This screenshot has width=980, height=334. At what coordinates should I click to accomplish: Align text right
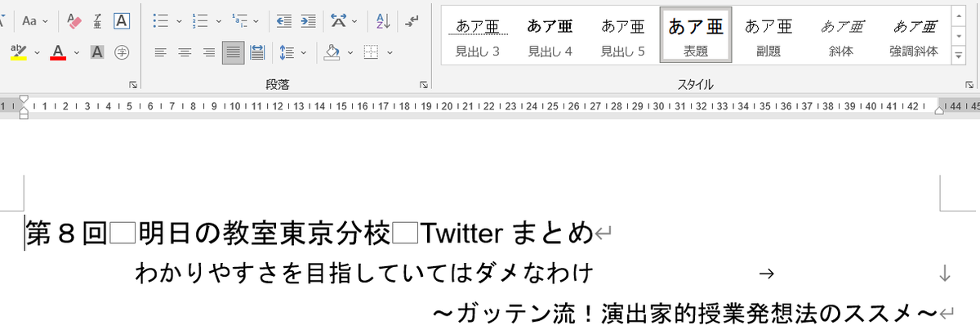tap(209, 52)
